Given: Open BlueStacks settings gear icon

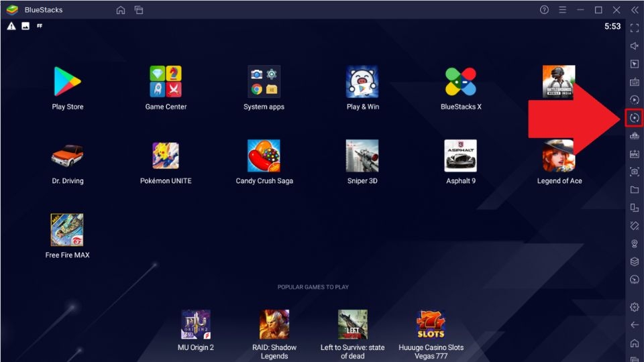Looking at the screenshot, I should [635, 307].
